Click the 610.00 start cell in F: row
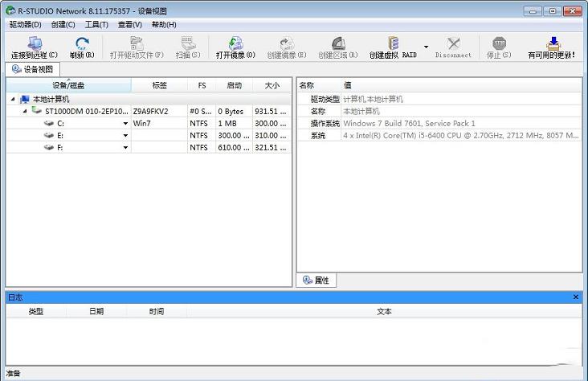Screen dimensions: 588x381 point(234,148)
